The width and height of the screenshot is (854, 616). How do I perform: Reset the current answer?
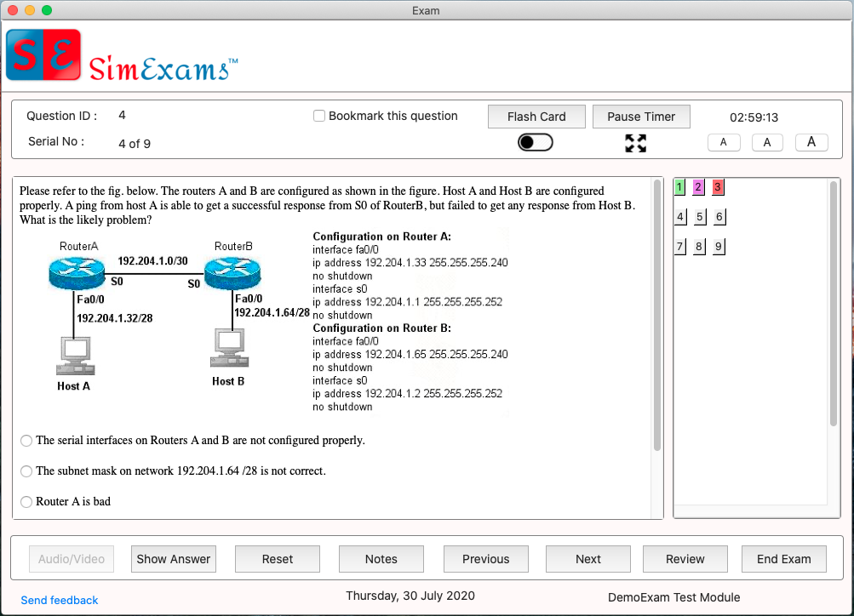pyautogui.click(x=278, y=559)
